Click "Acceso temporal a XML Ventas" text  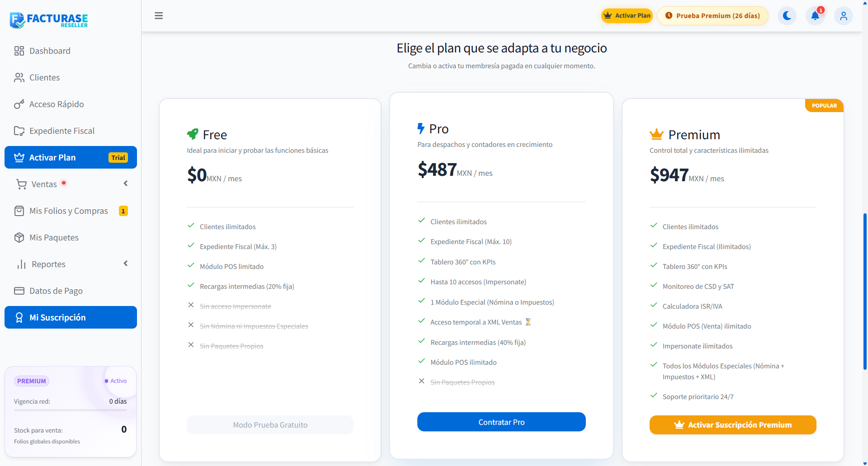pos(476,322)
